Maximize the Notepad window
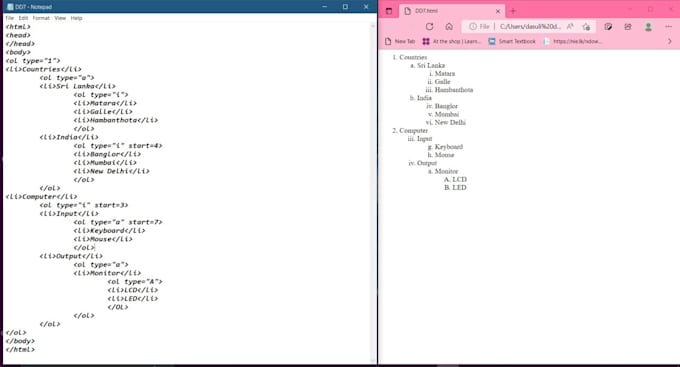 [x=345, y=7]
